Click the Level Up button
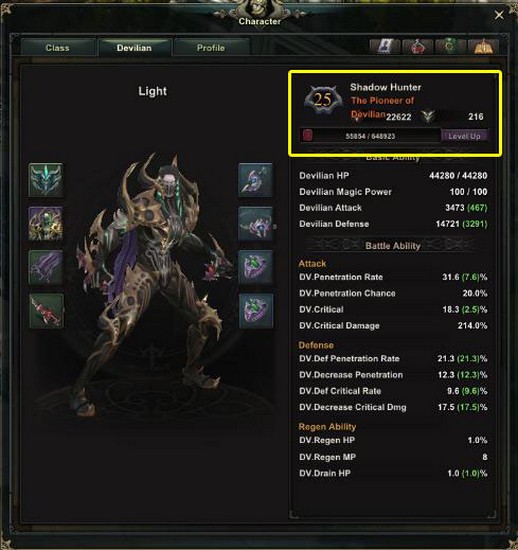 (465, 136)
